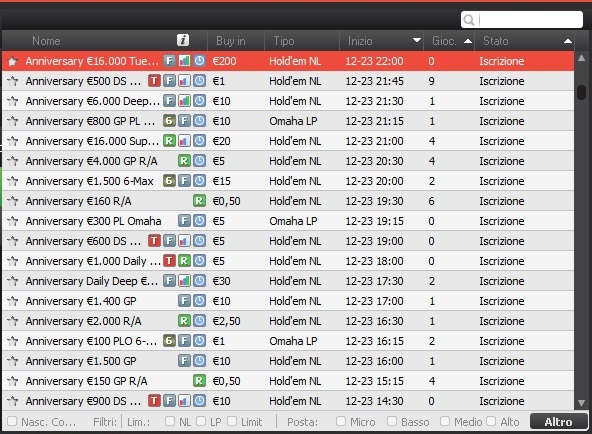Screen dimensions: 592x434
Task: Sort by Stato column using its arrow
Action: tap(568, 41)
